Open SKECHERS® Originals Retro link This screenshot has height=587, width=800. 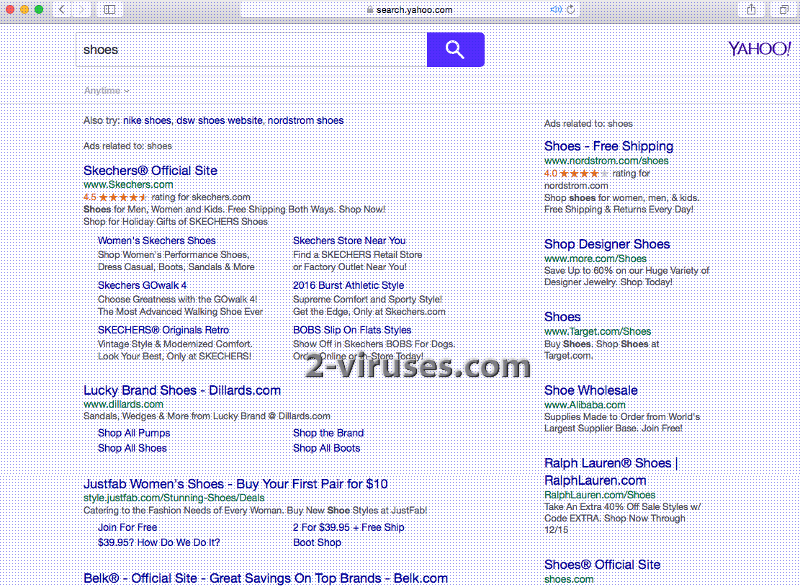coord(163,330)
